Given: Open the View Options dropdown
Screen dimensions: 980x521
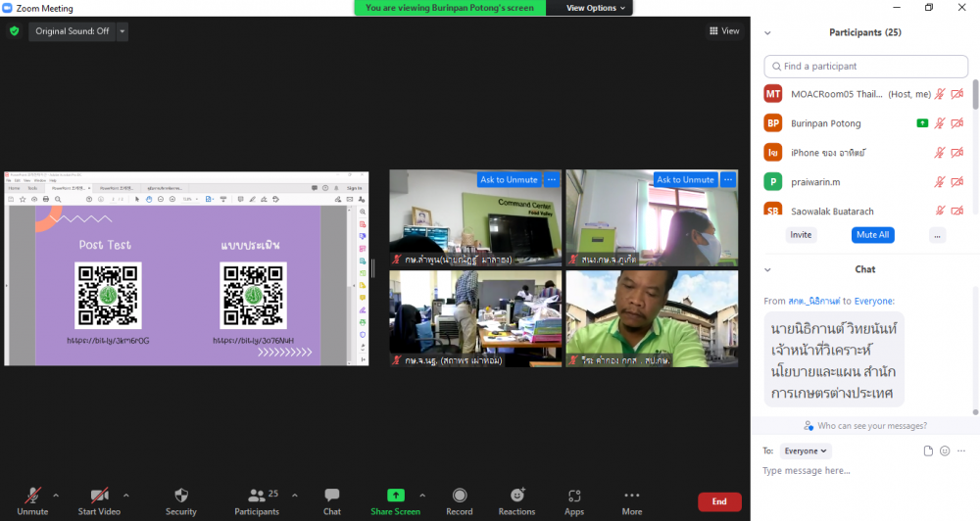Looking at the screenshot, I should (596, 8).
